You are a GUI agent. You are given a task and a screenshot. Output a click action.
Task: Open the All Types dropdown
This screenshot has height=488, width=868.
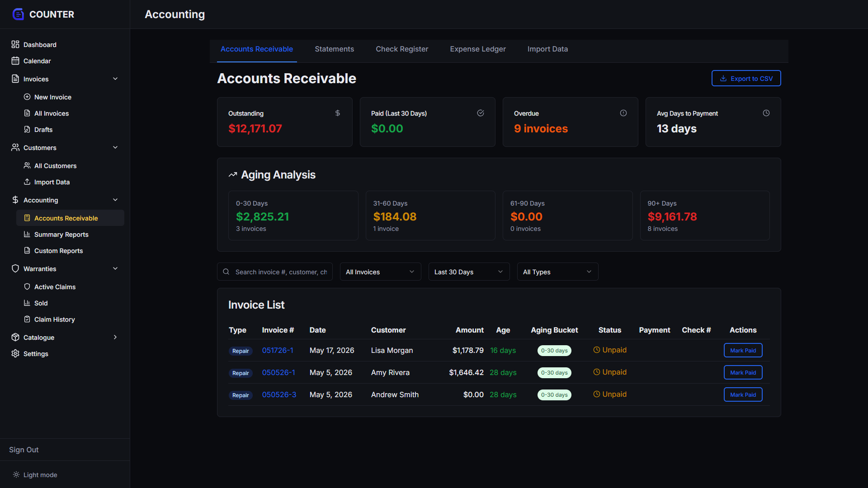click(x=557, y=272)
